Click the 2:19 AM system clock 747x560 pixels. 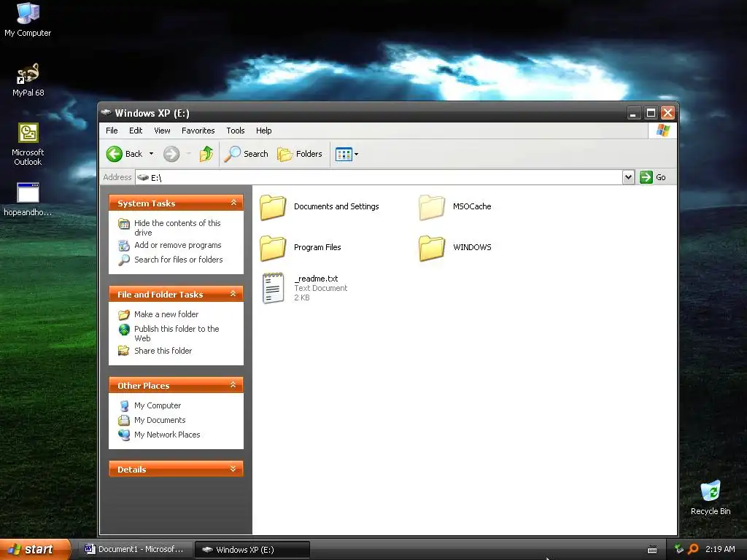click(x=720, y=549)
